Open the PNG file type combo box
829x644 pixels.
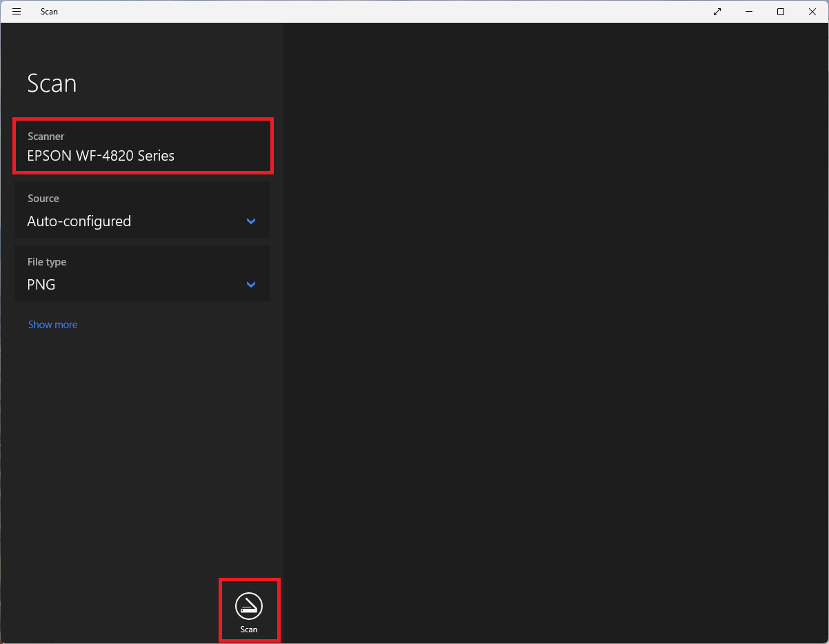click(x=141, y=274)
